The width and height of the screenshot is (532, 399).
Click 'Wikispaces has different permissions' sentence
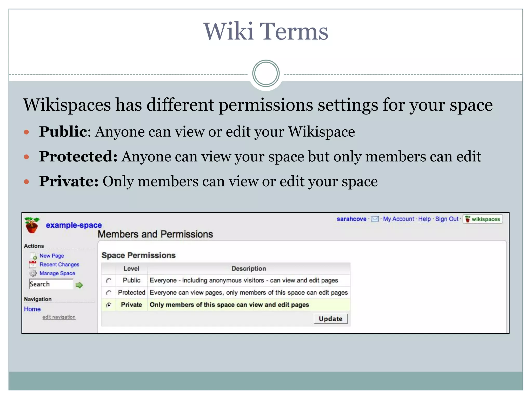258,105
